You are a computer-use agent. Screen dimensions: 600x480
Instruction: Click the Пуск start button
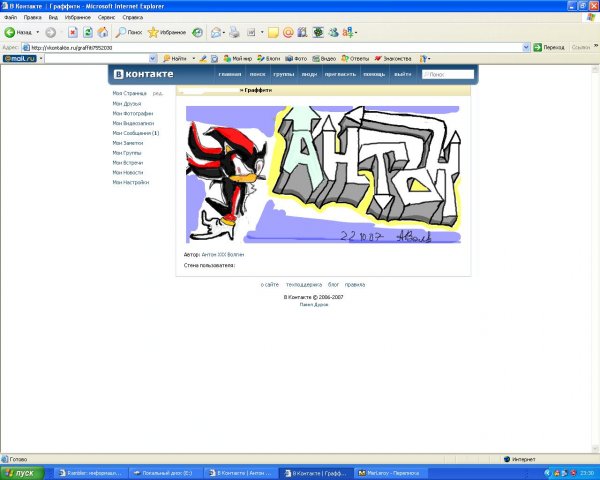tap(22, 472)
